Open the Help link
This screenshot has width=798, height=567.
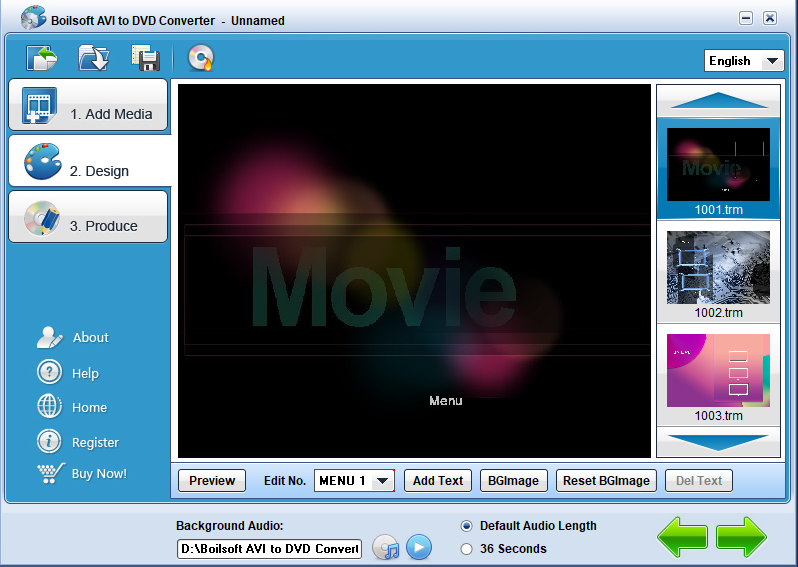pos(85,374)
